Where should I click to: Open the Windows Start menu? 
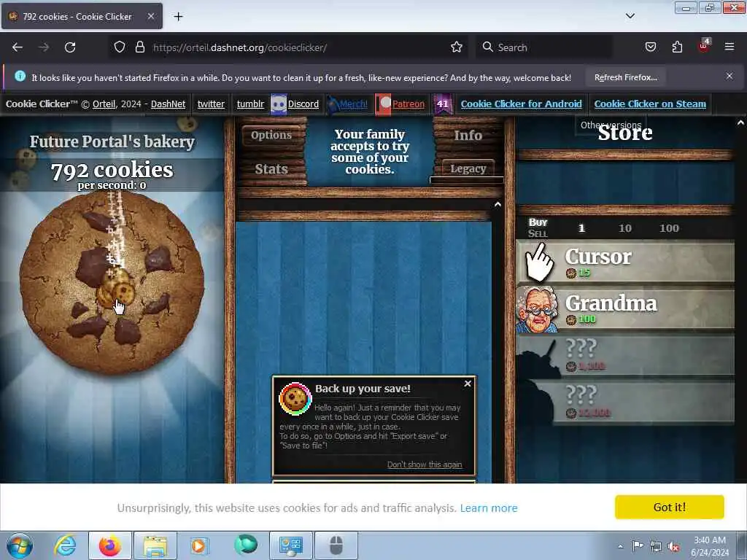tap(20, 545)
